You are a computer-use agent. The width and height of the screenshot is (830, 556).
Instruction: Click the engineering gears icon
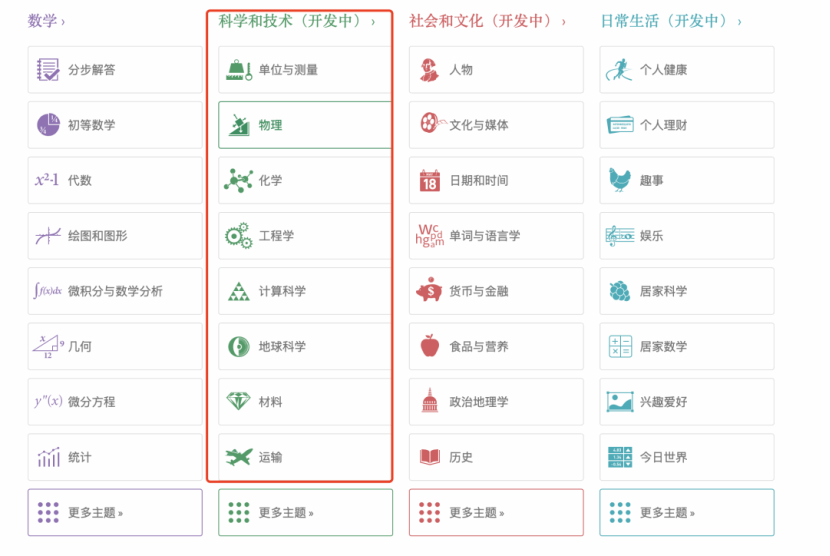coord(239,236)
